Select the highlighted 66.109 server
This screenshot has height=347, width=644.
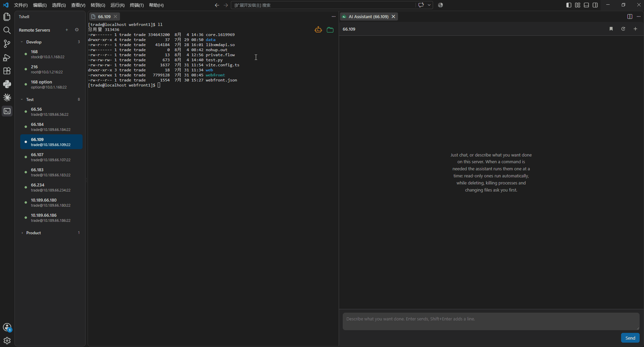point(51,142)
